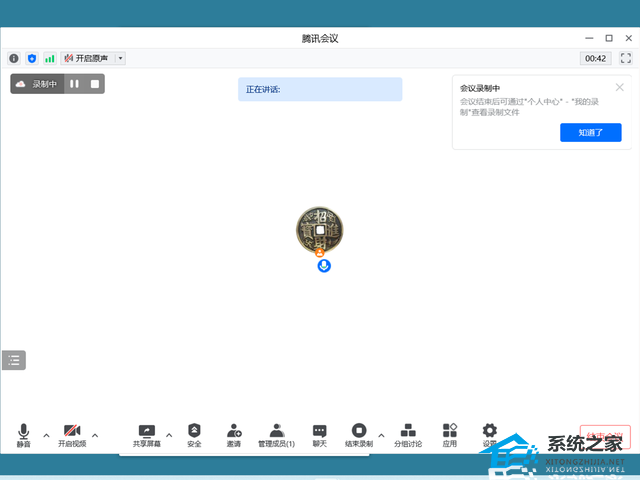Select the coin avatar in center
Screen dimensions: 640x480
click(x=320, y=230)
